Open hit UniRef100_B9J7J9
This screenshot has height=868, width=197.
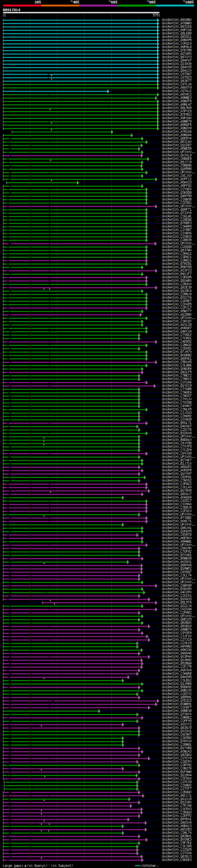(177, 162)
